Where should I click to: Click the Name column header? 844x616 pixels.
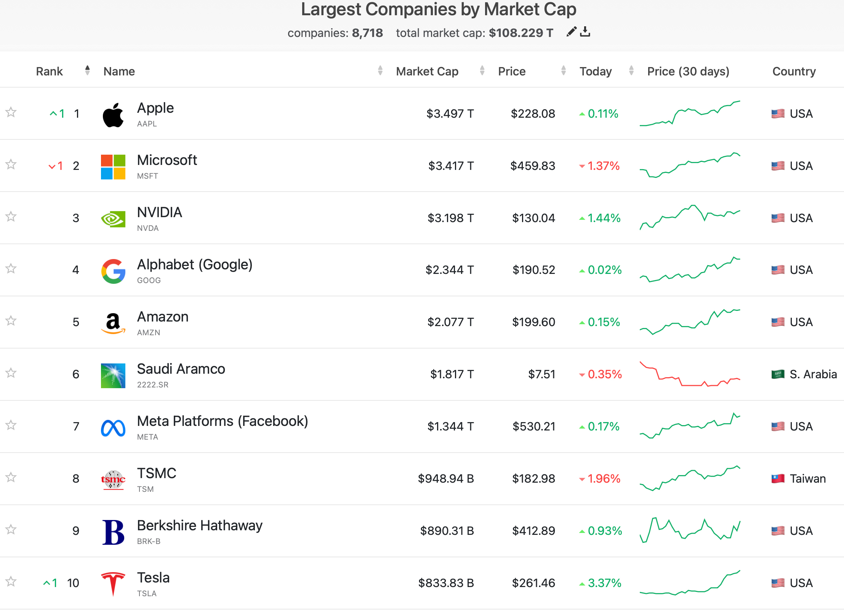point(119,72)
